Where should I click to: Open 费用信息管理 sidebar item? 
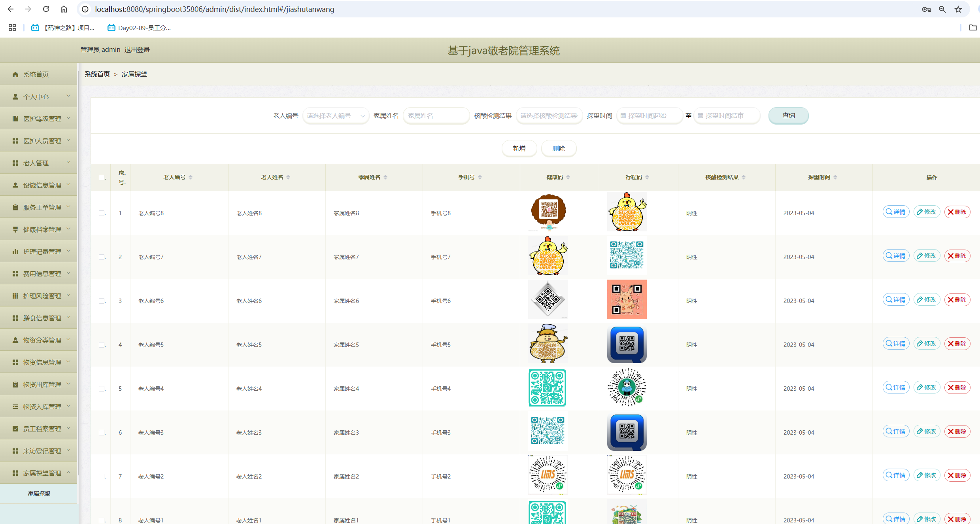point(39,274)
